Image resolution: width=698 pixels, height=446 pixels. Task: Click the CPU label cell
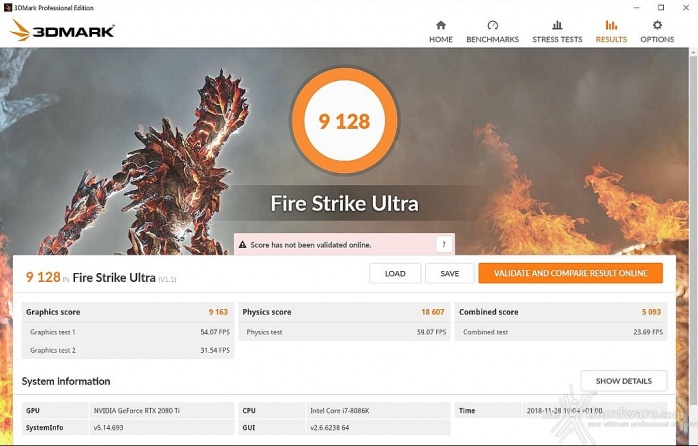(272, 410)
